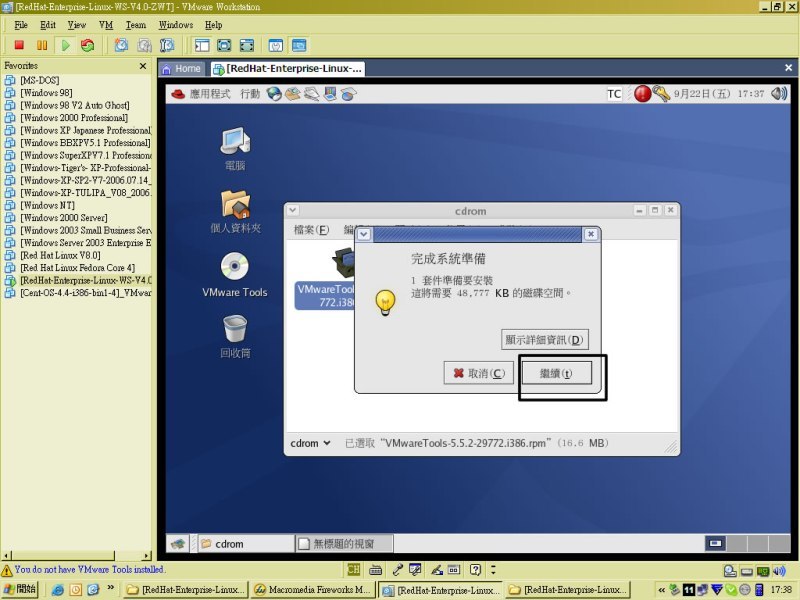Open Macromedia Fireworks from Windows taskbar

312,590
